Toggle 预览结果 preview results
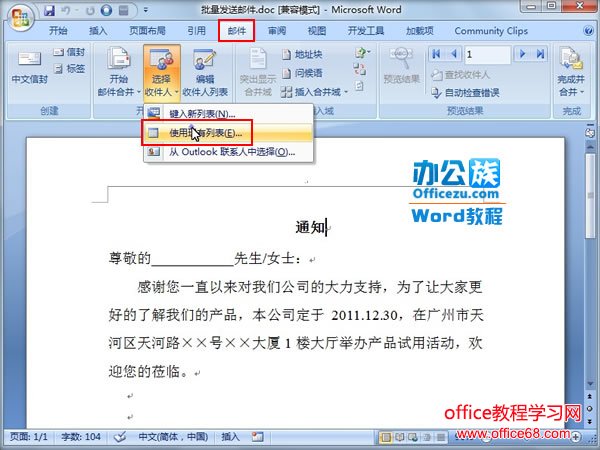This screenshot has width=600, height=450. point(401,65)
